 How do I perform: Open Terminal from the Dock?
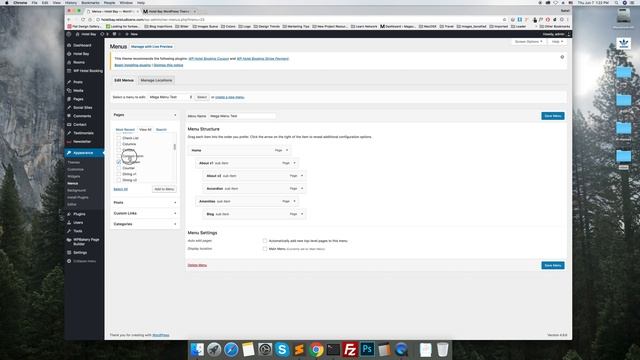pos(333,349)
